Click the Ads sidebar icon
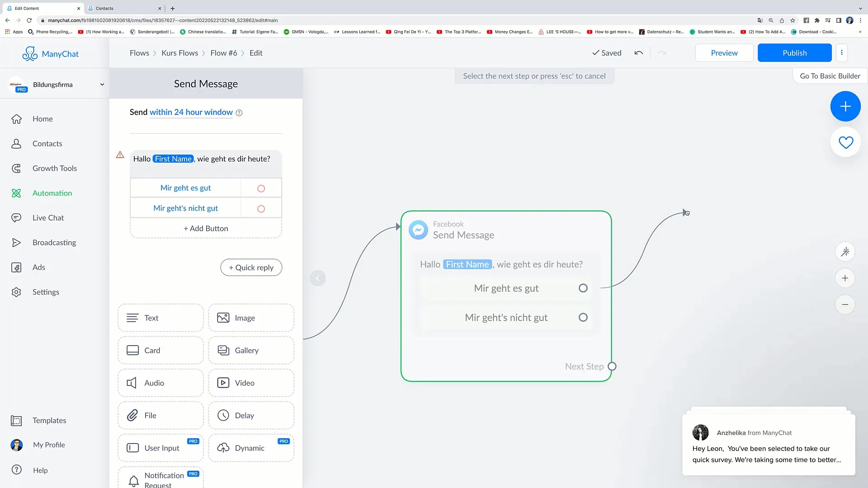The image size is (868, 488). [16, 267]
